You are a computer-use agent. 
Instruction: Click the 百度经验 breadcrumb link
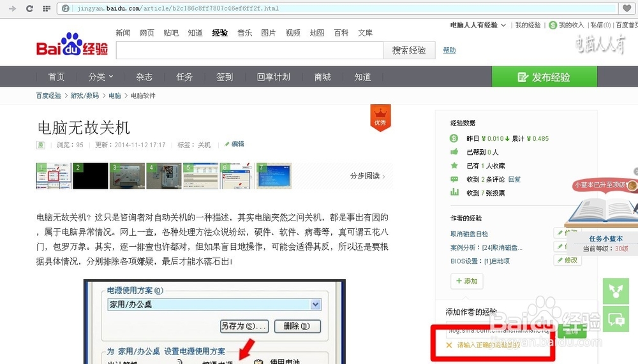(x=48, y=96)
